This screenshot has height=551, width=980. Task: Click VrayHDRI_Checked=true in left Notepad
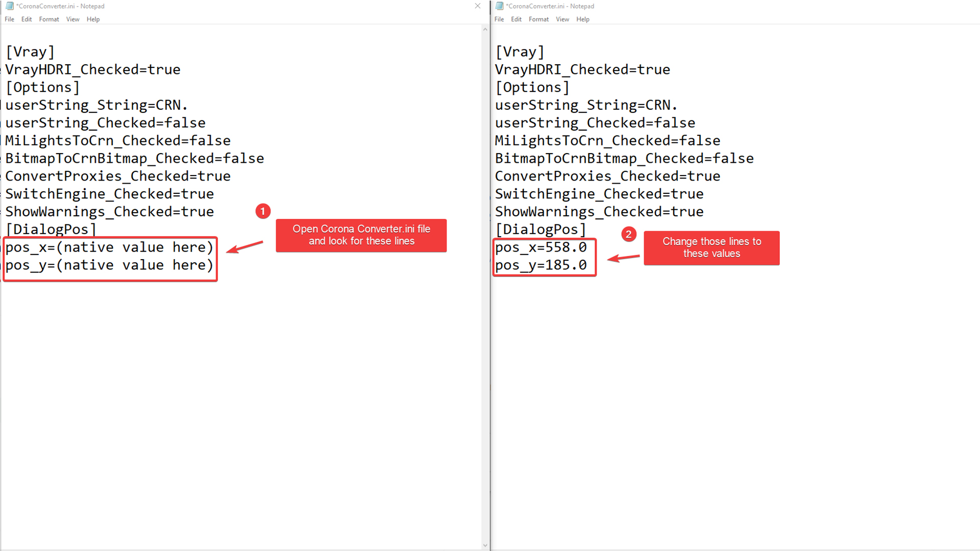tap(93, 70)
